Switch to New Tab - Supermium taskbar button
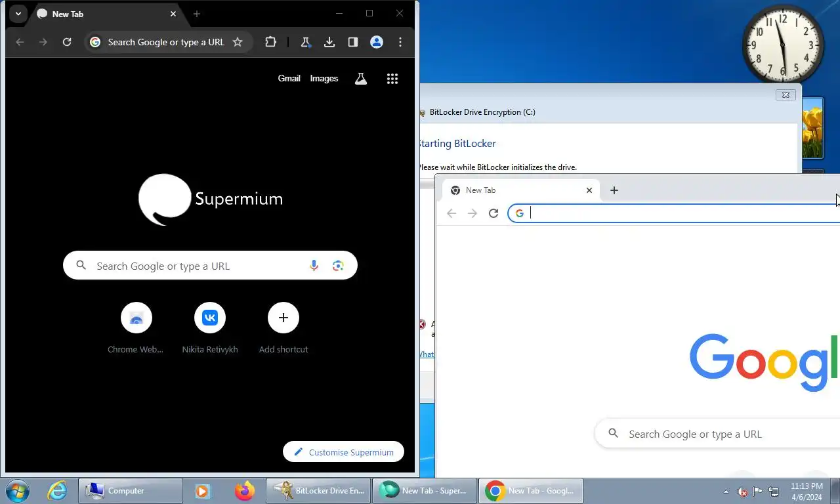Image resolution: width=840 pixels, height=504 pixels. click(x=425, y=490)
